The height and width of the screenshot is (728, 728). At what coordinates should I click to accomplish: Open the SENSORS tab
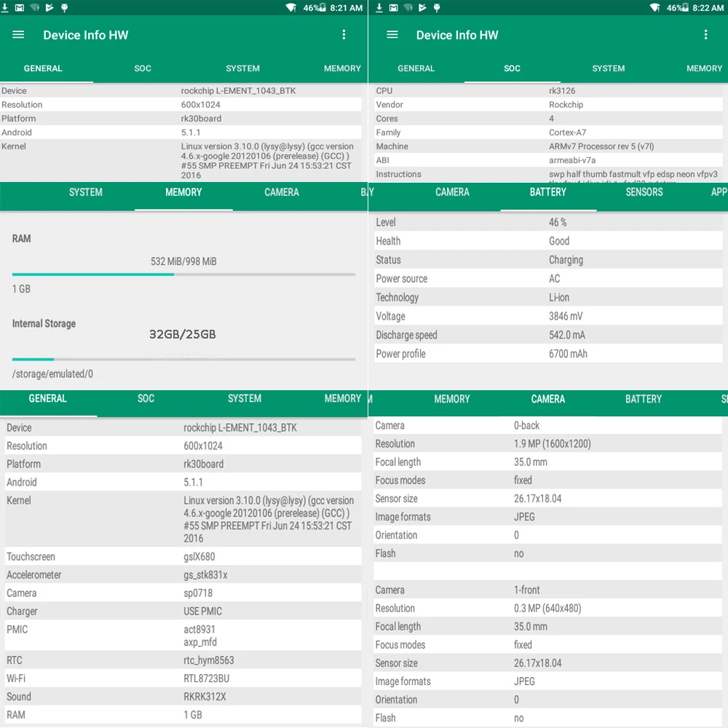click(644, 192)
